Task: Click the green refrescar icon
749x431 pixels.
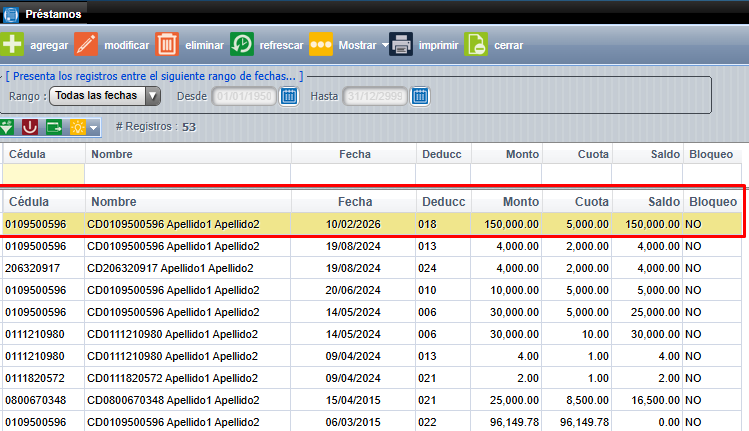Action: (x=242, y=45)
